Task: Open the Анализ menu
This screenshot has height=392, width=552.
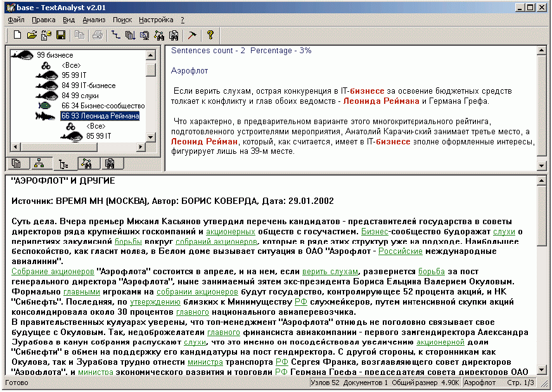Action: pyautogui.click(x=94, y=20)
